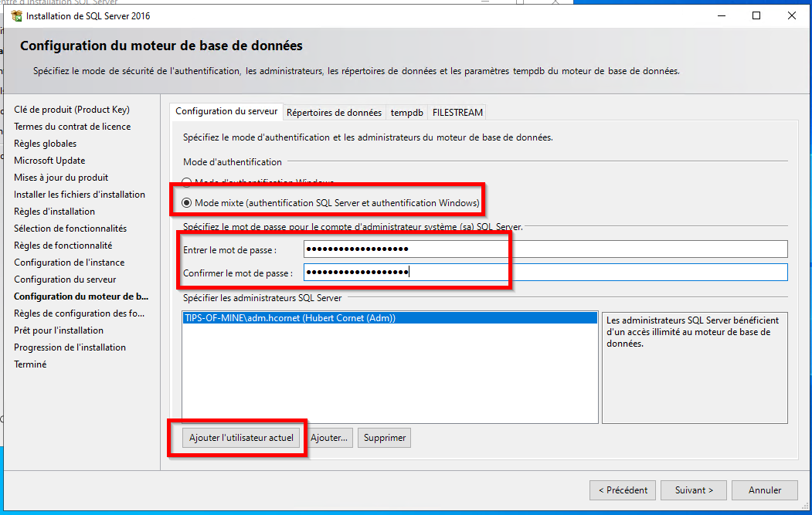This screenshot has width=812, height=515.
Task: Click Sélection de fonctionnalités step
Action: click(x=70, y=229)
